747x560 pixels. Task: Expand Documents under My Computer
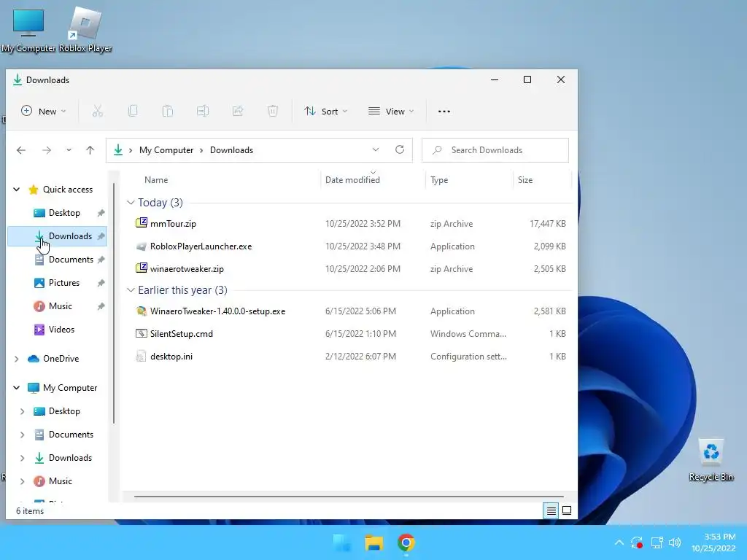click(22, 435)
